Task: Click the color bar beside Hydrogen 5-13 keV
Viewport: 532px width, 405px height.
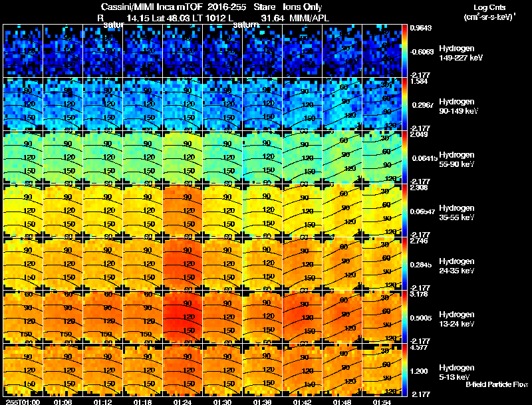Action: point(404,370)
